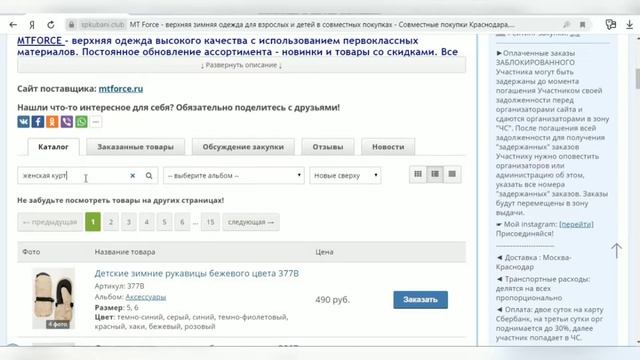Click the padlock site security icon
The image size is (640, 360).
pos(71,25)
